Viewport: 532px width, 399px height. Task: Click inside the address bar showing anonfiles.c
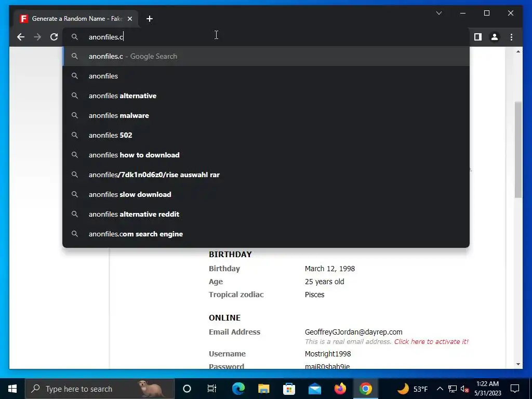(266, 37)
